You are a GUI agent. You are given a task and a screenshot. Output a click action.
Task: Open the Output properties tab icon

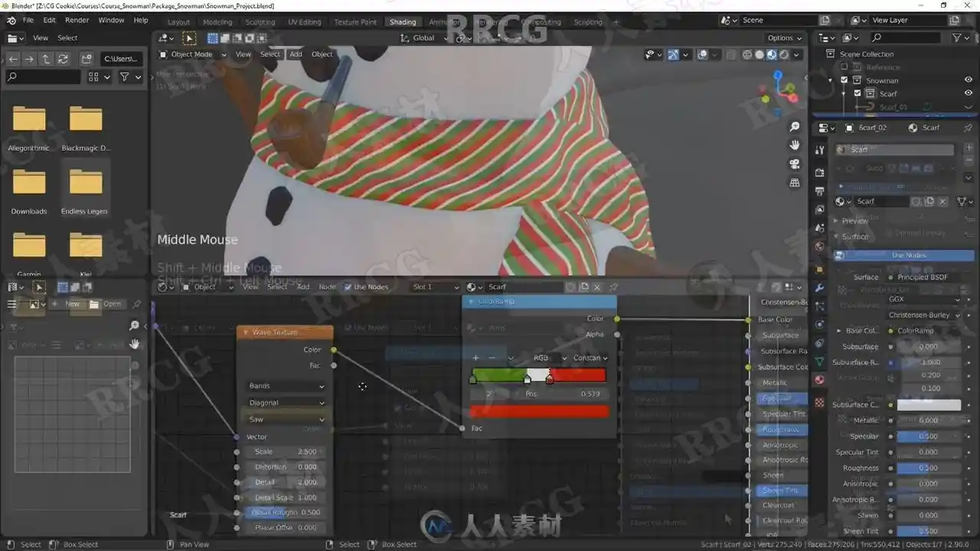point(820,191)
